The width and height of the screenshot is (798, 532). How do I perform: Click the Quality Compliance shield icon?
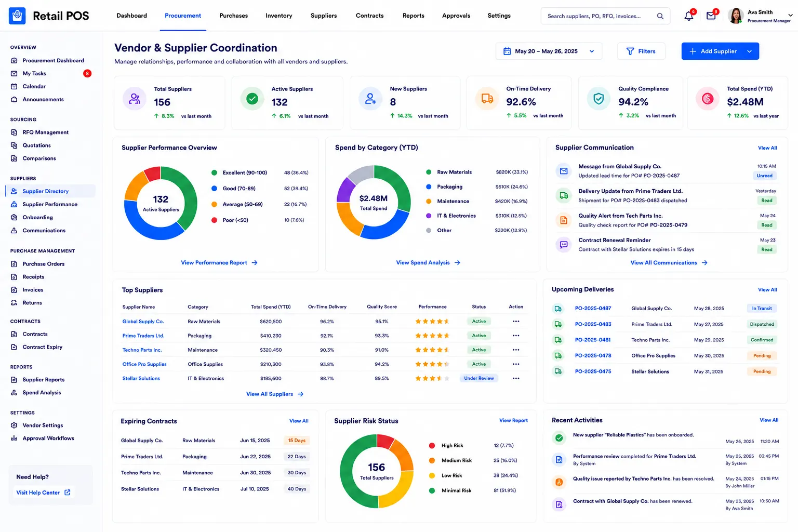click(x=598, y=99)
